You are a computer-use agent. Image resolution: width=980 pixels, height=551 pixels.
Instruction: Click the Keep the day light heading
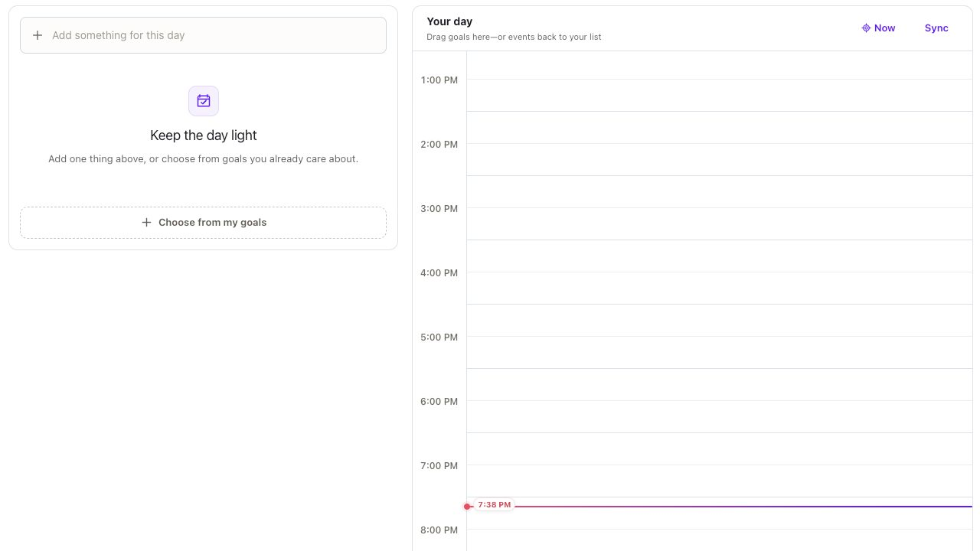coord(204,135)
